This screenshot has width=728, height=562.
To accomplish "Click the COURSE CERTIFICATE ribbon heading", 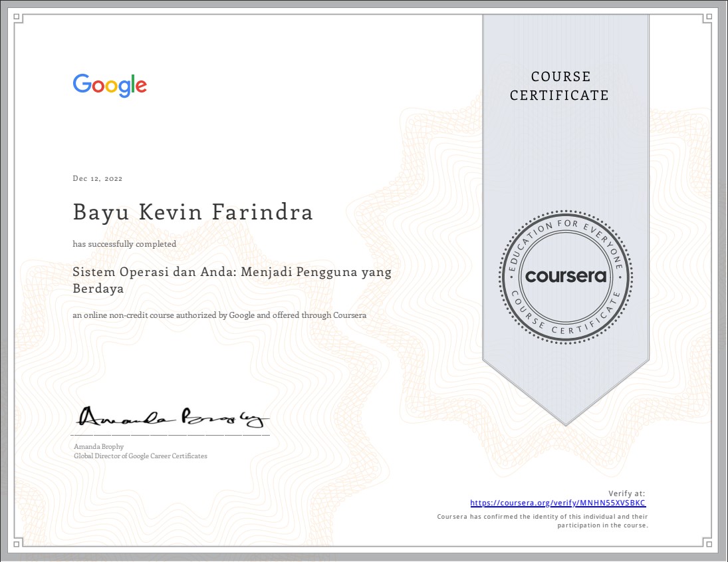I will [x=559, y=86].
